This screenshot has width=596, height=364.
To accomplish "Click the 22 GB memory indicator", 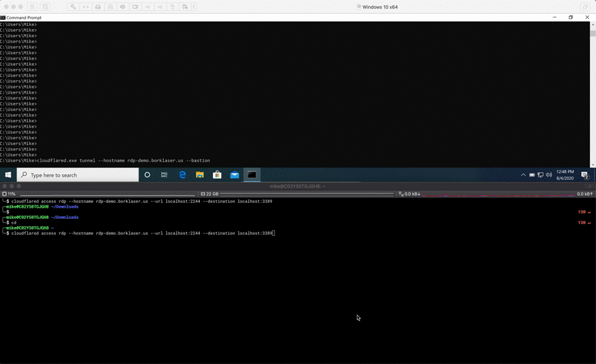I will point(210,194).
